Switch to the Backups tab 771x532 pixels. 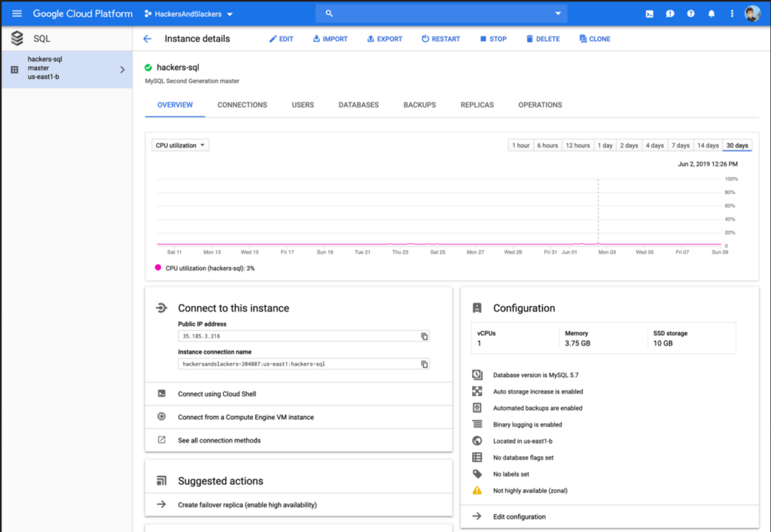coord(419,105)
